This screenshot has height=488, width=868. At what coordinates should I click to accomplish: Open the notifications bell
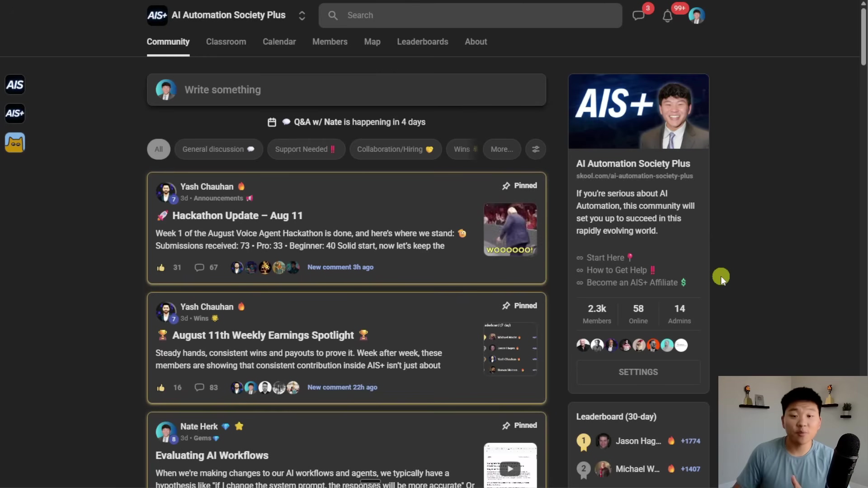point(667,16)
